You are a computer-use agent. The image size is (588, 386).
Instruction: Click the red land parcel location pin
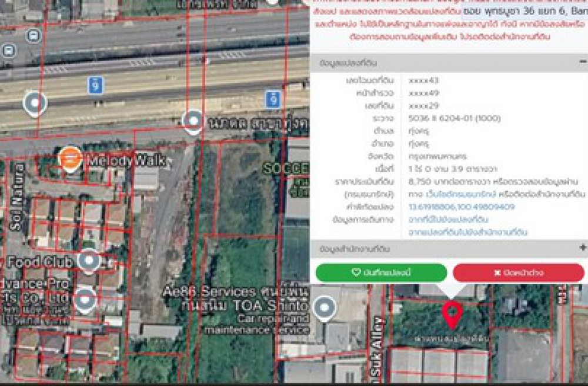[x=451, y=314]
